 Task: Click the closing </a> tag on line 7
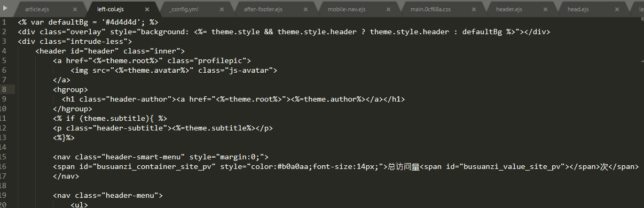point(62,80)
